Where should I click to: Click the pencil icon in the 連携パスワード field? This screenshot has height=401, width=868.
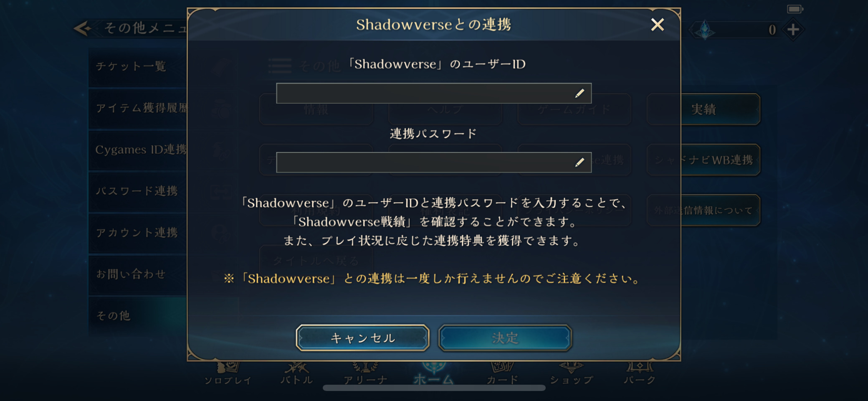[580, 162]
